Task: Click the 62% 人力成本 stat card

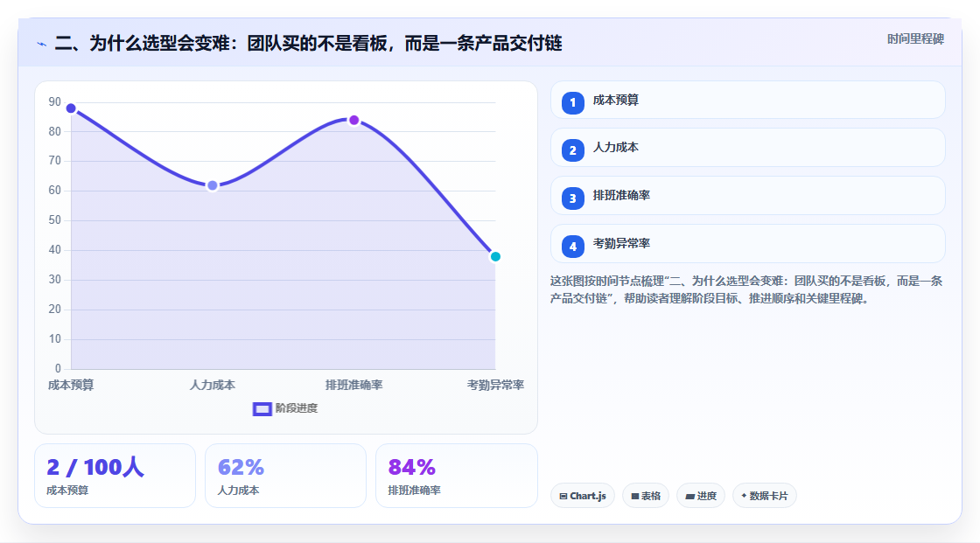Action: pyautogui.click(x=285, y=476)
